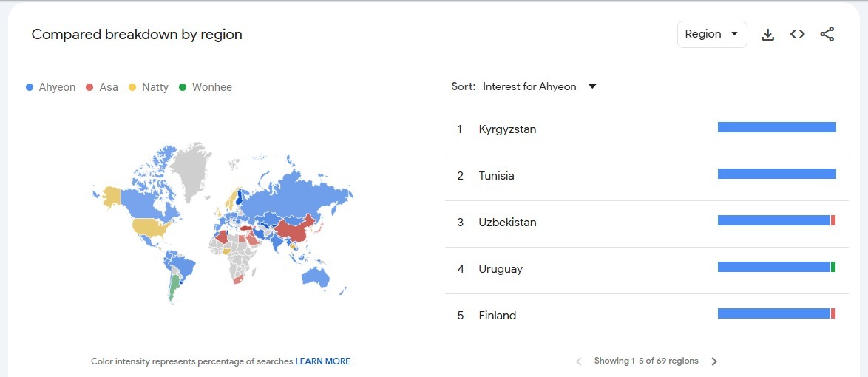Viewport: 868px width, 377px height.
Task: Click the sort dropdown arrow
Action: click(592, 87)
